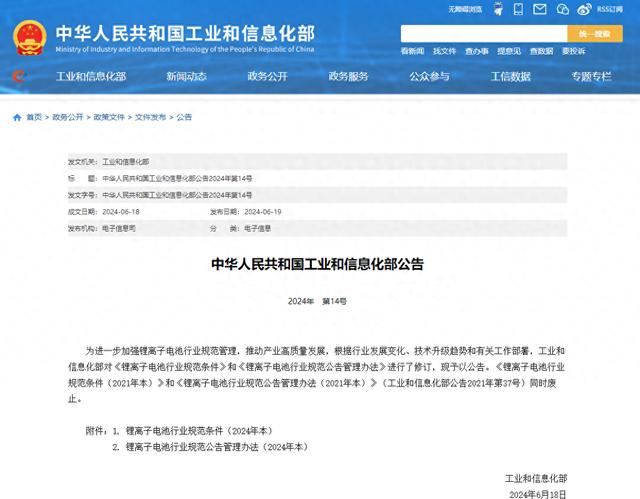Click the RSS订阅 link
Screen dimensions: 640x499
[610, 9]
